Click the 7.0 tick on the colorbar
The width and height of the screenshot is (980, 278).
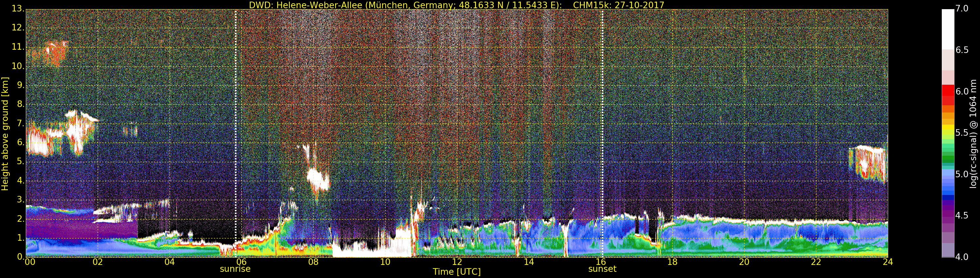pyautogui.click(x=962, y=9)
